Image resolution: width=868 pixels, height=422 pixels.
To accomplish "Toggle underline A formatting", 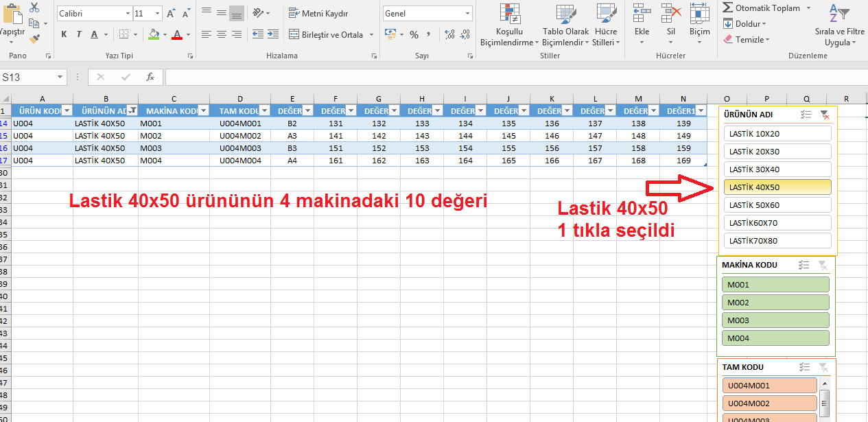I will (x=94, y=34).
